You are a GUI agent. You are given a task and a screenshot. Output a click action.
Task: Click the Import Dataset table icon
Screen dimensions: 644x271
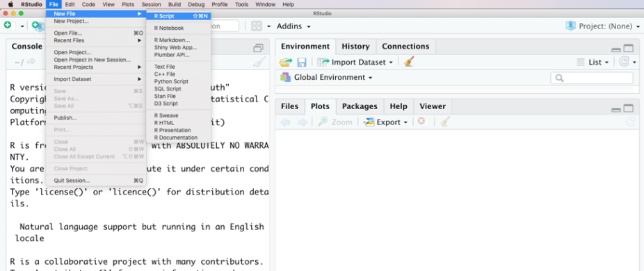(323, 63)
